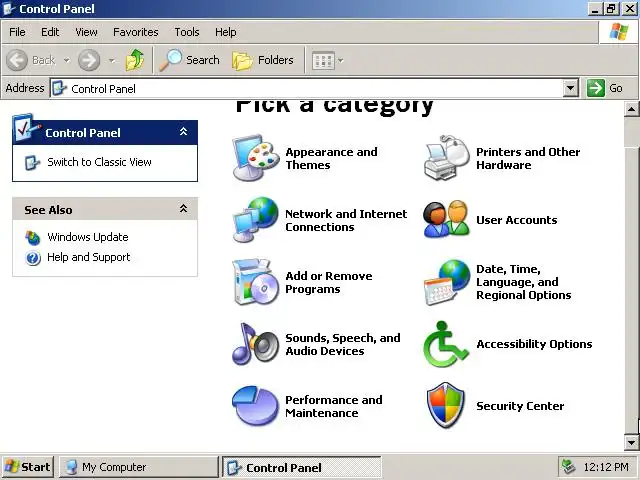
Task: Open Appearance and Themes palette icon
Action: pyautogui.click(x=256, y=158)
